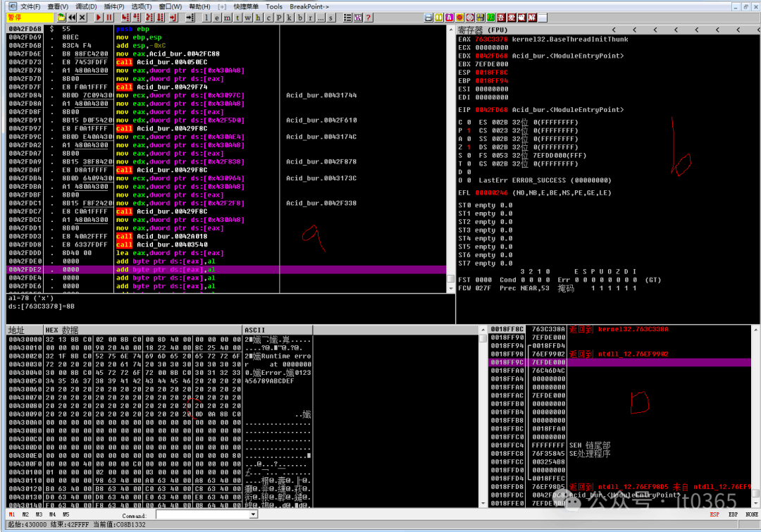Click the Open file toolbar icon
This screenshot has width=761, height=532.
61,17
